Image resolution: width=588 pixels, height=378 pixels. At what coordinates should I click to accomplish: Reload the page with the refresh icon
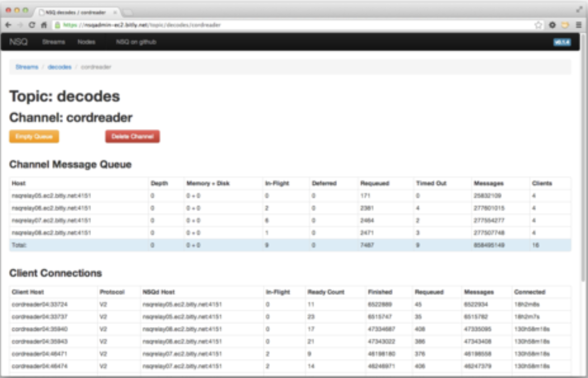coord(32,25)
